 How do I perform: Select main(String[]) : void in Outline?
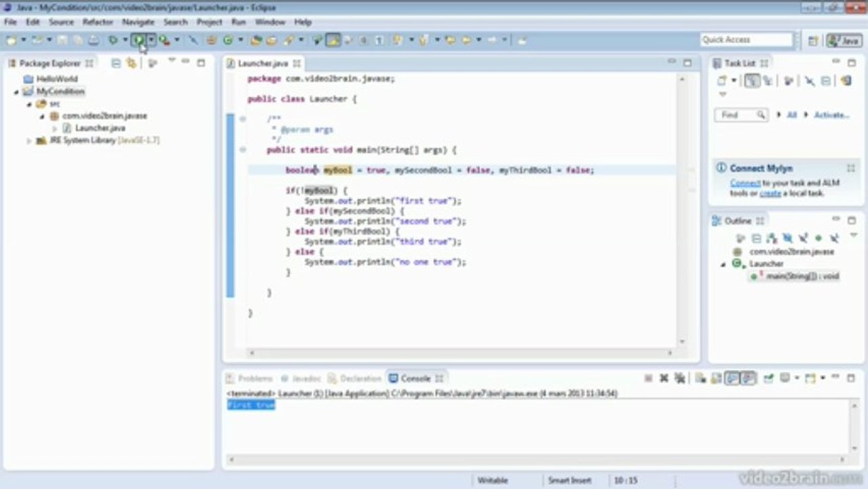(x=802, y=276)
